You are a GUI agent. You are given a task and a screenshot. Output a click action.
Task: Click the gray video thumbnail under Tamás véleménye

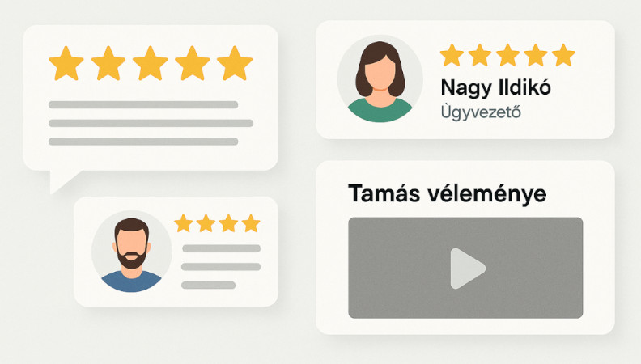click(x=465, y=268)
